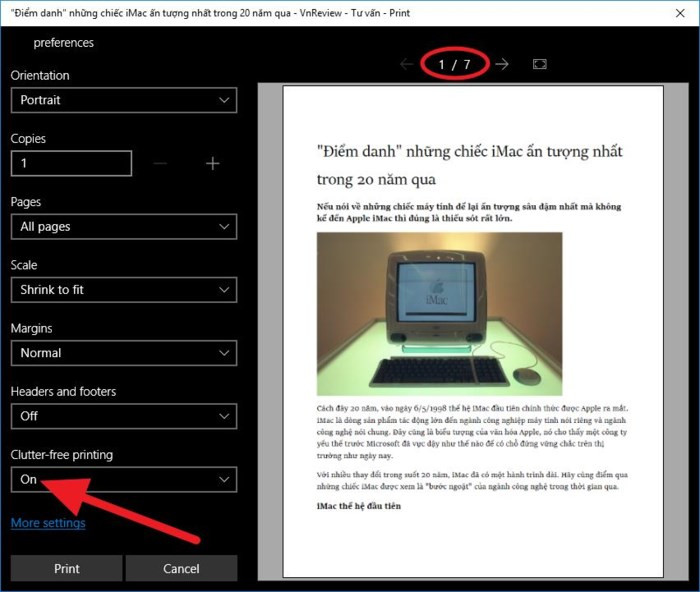Increase copies with the plus button

click(212, 163)
